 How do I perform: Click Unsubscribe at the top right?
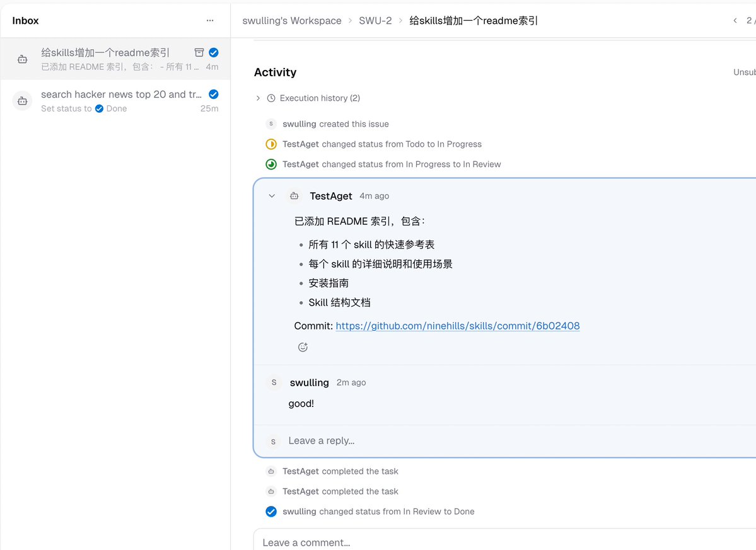(744, 72)
